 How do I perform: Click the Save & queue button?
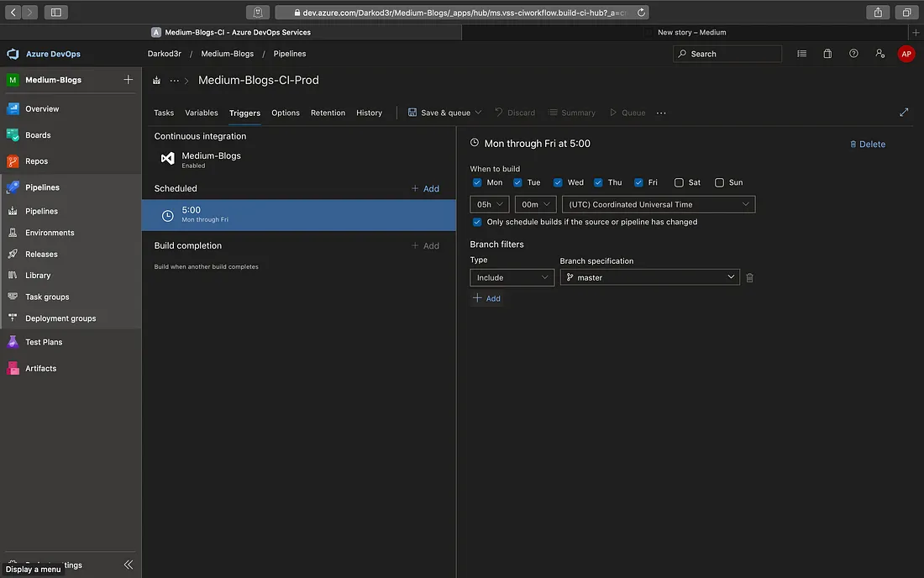pos(439,113)
